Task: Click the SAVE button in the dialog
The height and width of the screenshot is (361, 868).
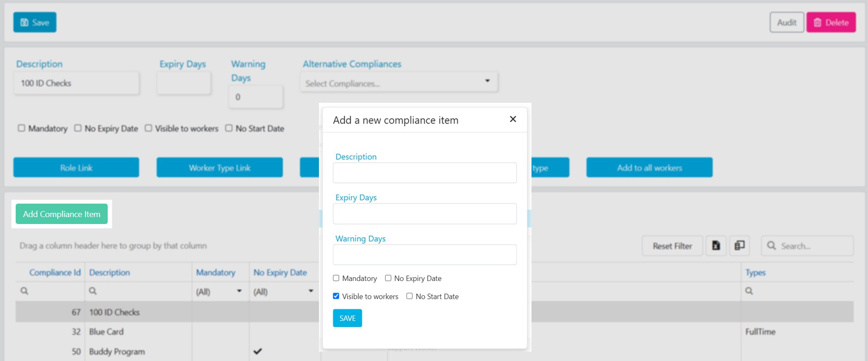Action: click(348, 318)
